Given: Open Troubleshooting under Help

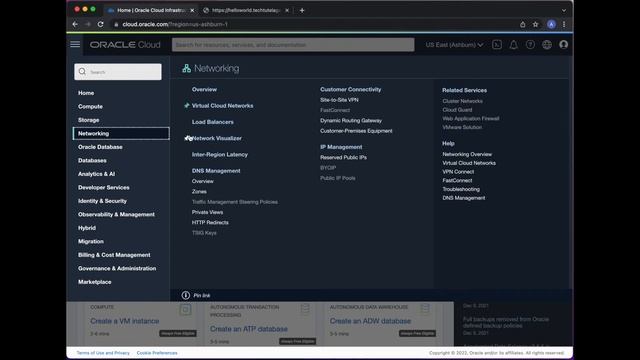Looking at the screenshot, I should [461, 189].
